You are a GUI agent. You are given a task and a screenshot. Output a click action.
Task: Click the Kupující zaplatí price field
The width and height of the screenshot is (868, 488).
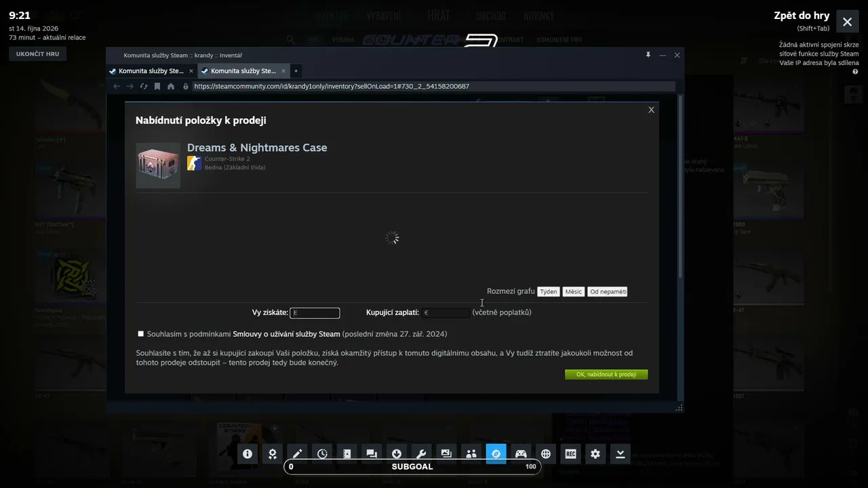click(446, 312)
